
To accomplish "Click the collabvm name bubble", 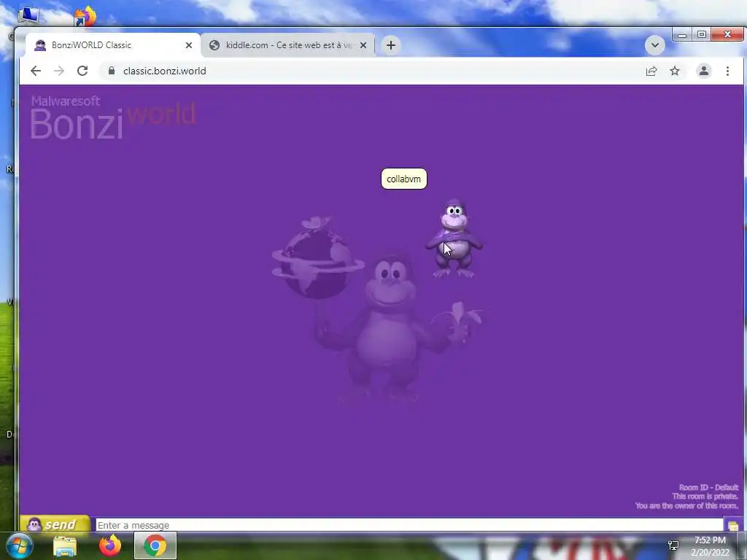I will coord(404,179).
